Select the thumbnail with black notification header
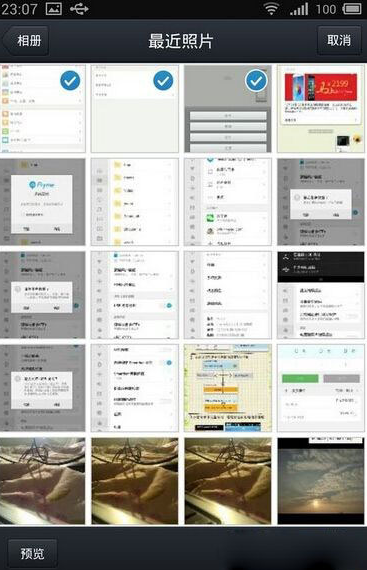 tap(321, 295)
